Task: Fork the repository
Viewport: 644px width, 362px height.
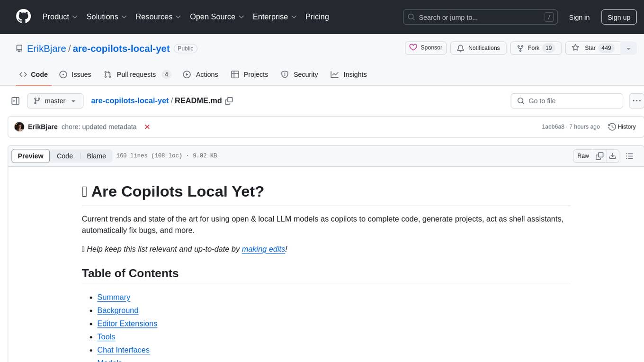Action: click(x=536, y=48)
